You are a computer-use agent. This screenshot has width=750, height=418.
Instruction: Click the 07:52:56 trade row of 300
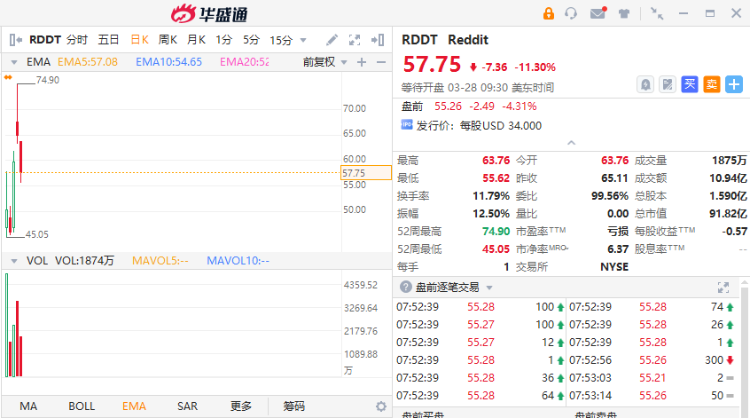(651, 360)
